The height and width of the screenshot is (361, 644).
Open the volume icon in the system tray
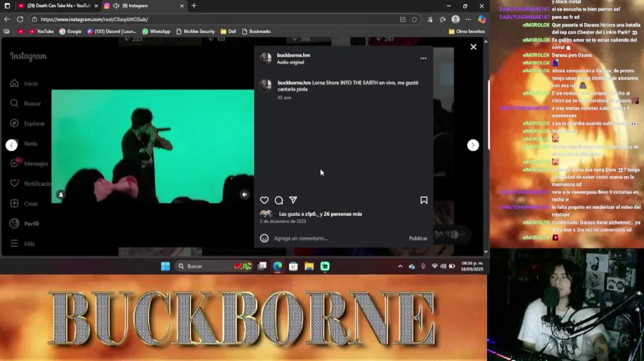[443, 266]
